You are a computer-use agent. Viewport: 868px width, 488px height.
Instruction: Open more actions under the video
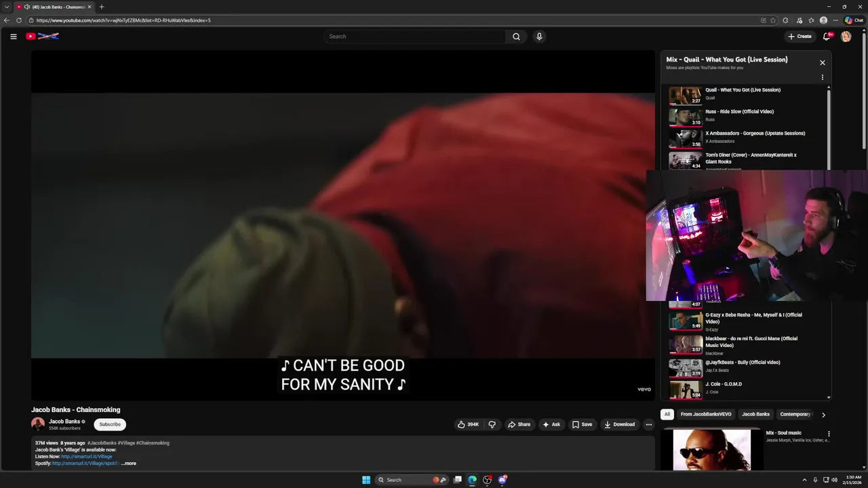[x=648, y=424]
